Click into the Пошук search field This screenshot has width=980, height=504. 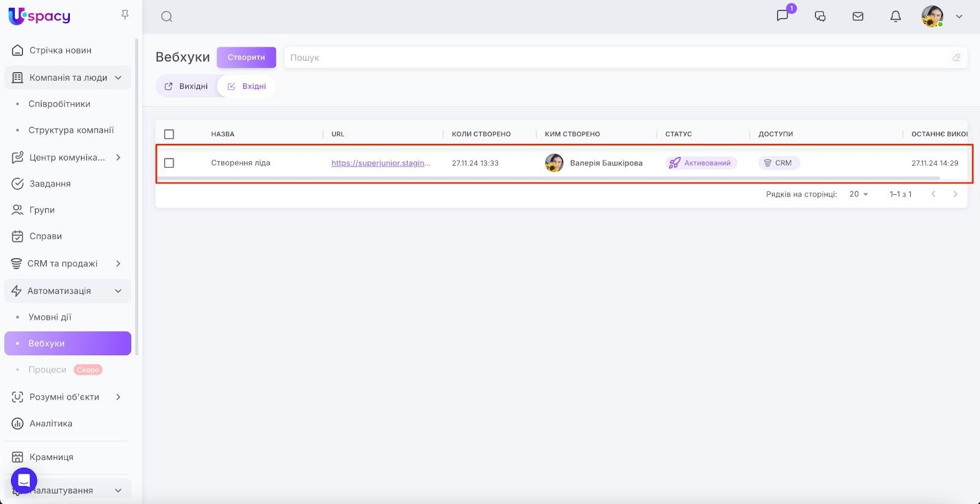612,58
